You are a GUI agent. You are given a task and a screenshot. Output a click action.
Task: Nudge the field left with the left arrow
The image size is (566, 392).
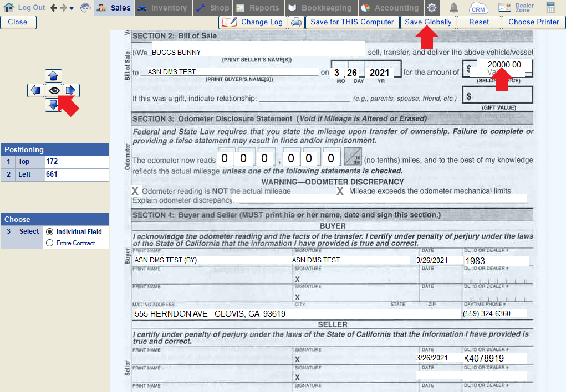tap(35, 90)
